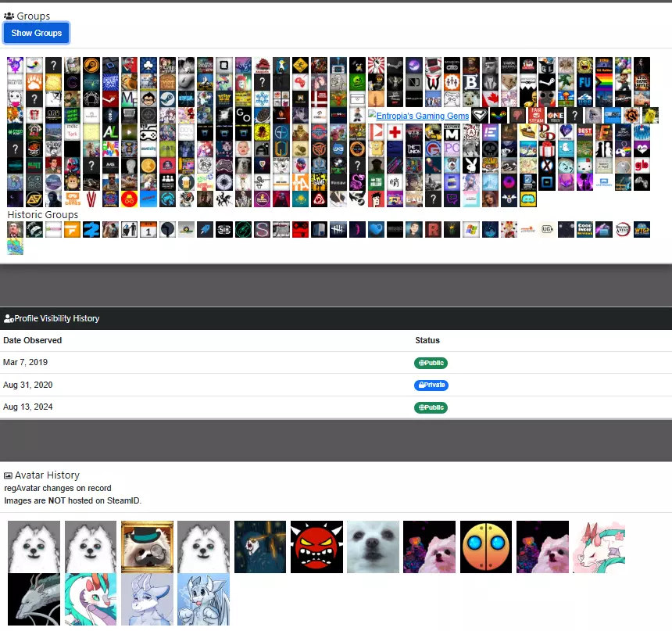Open the black GO group icon
The image size is (672, 631).
[243, 116]
